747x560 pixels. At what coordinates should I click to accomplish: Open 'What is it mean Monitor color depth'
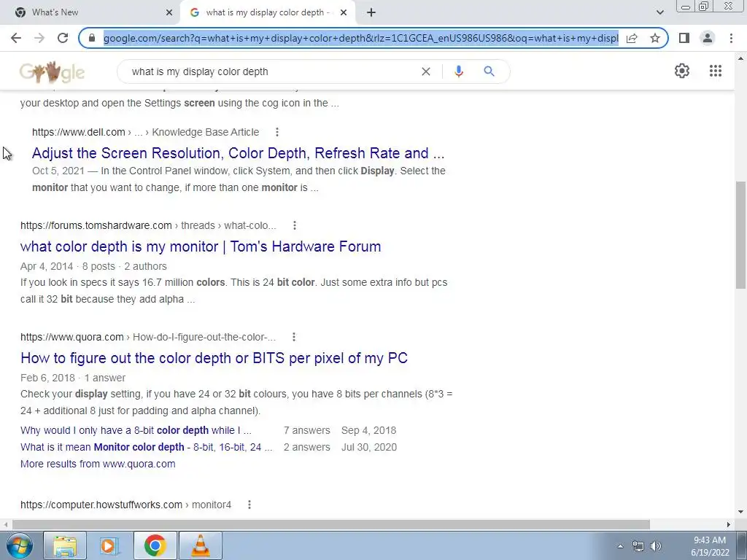click(x=146, y=447)
